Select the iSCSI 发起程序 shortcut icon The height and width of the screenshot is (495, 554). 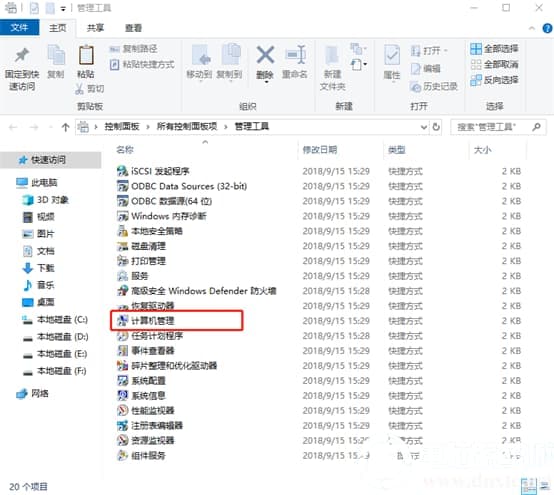122,171
